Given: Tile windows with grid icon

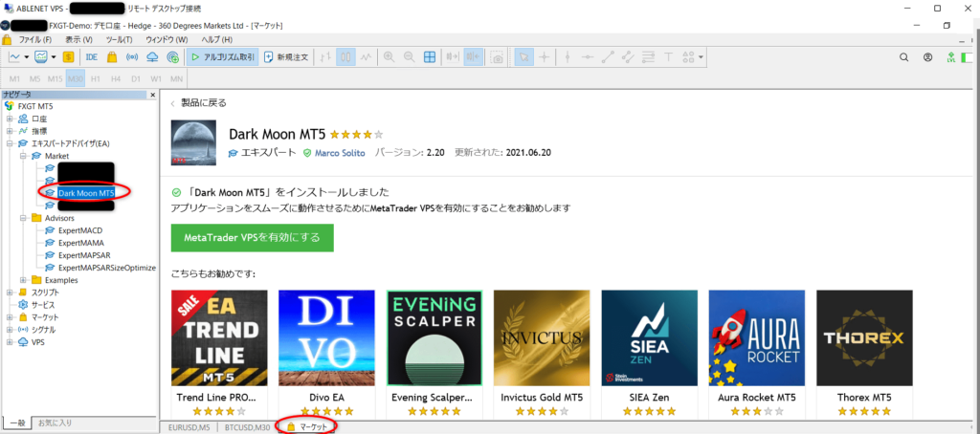Looking at the screenshot, I should click(430, 56).
